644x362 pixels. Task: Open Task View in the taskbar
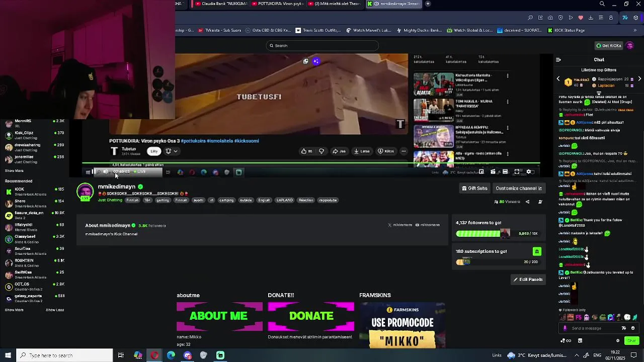[x=121, y=355]
